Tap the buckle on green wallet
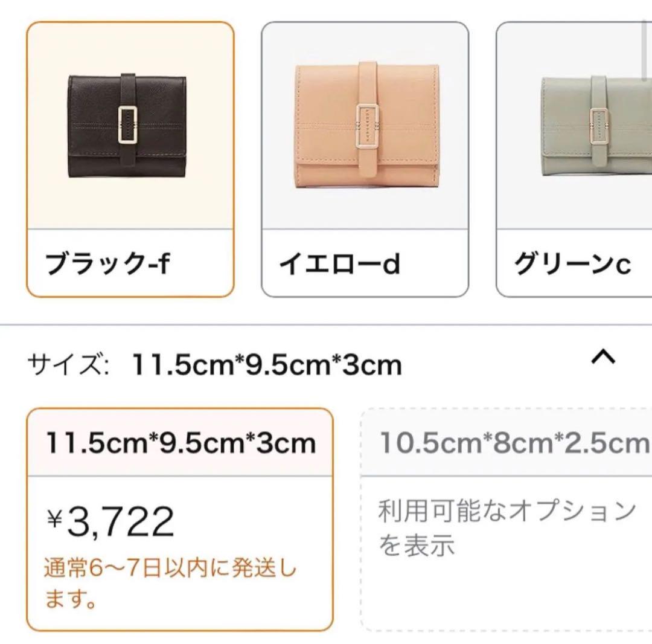The width and height of the screenshot is (652, 644). coord(599,126)
